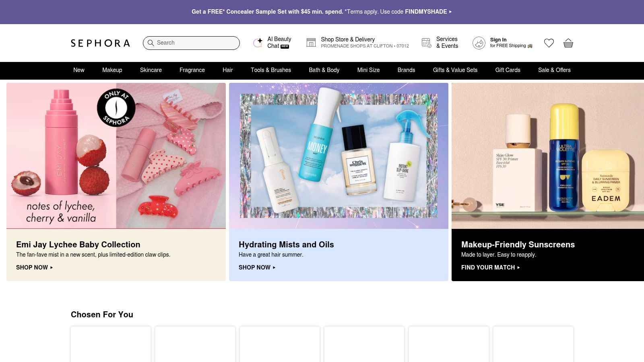Open the Bath & Body menu

coord(324,70)
